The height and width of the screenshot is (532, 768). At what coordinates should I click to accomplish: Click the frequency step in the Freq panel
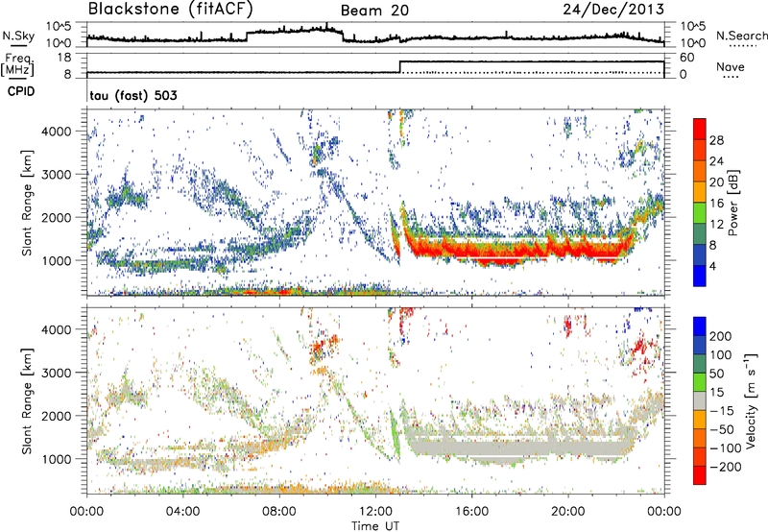pos(400,67)
